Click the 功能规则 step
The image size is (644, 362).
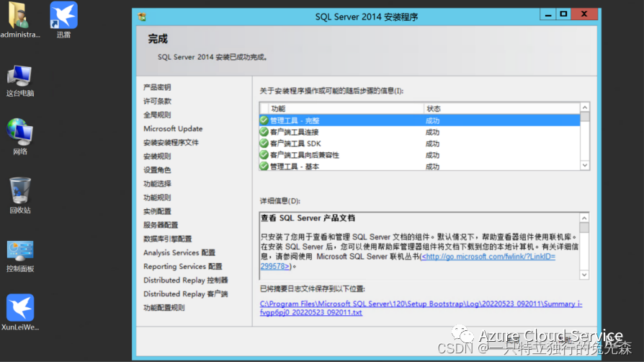(157, 198)
